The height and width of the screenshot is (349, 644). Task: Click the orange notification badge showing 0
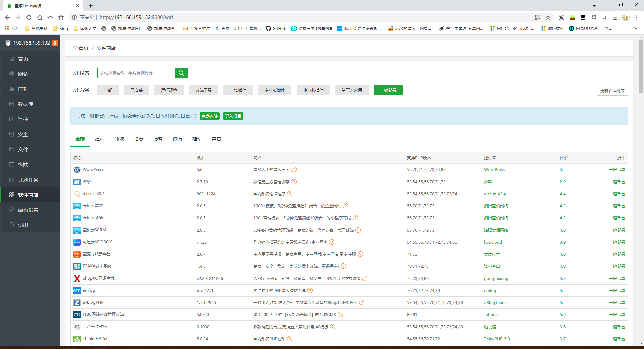coord(55,43)
